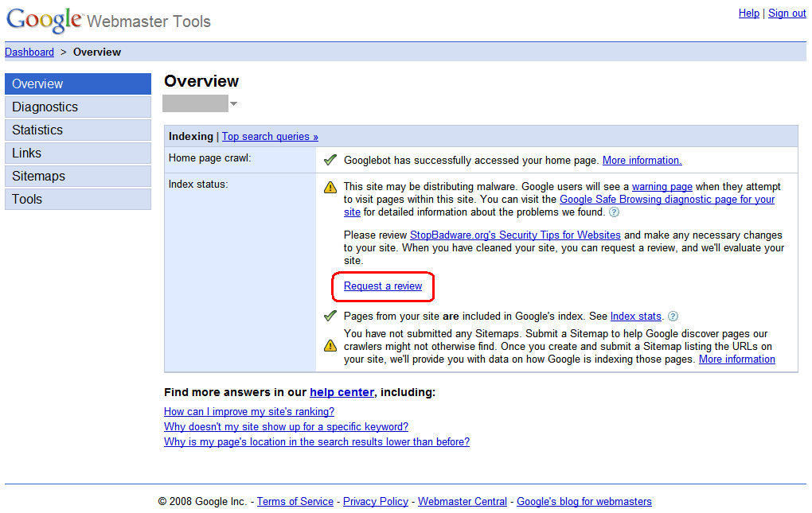Click help question mark after malware details text
This screenshot has height=513, width=812.
614,212
